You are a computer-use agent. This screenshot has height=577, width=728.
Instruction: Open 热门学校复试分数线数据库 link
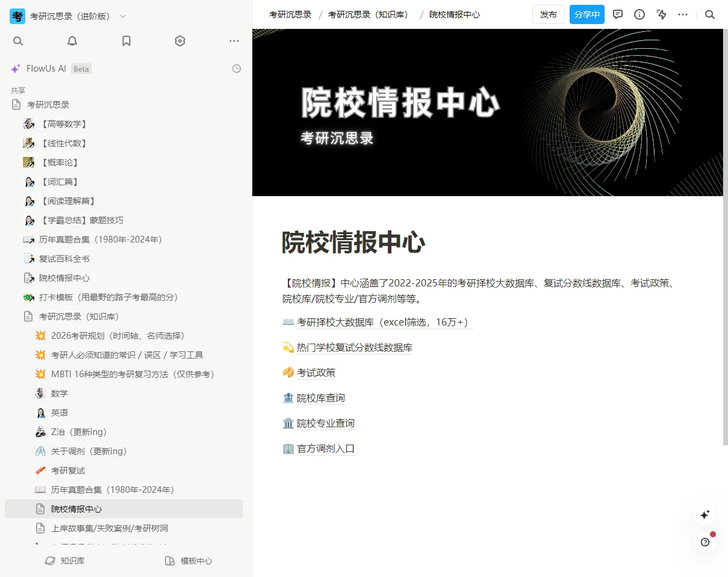355,347
